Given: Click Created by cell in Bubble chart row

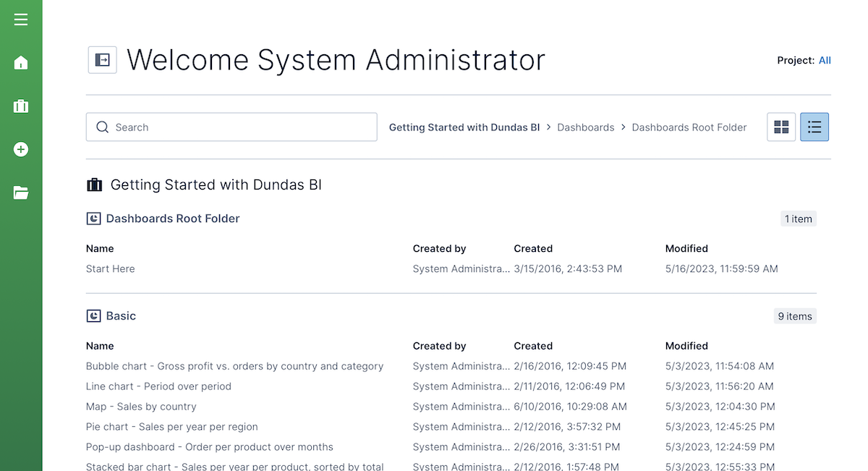Looking at the screenshot, I should [461, 366].
